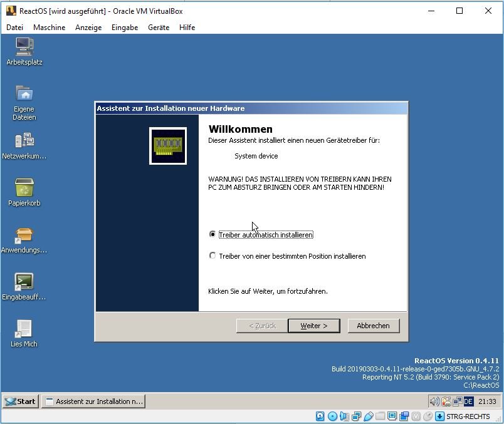
Task: Click the hardware wizard tray icon
Action: pyautogui.click(x=446, y=401)
